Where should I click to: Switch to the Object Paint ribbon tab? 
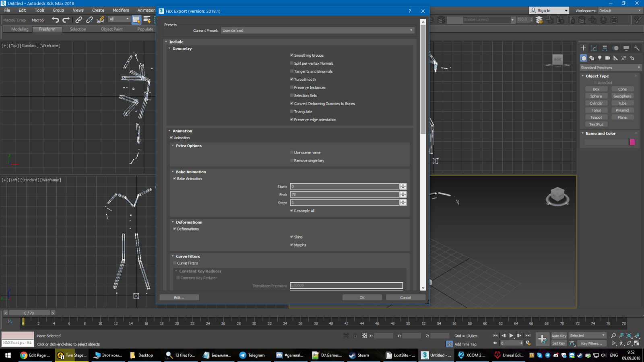click(x=112, y=29)
